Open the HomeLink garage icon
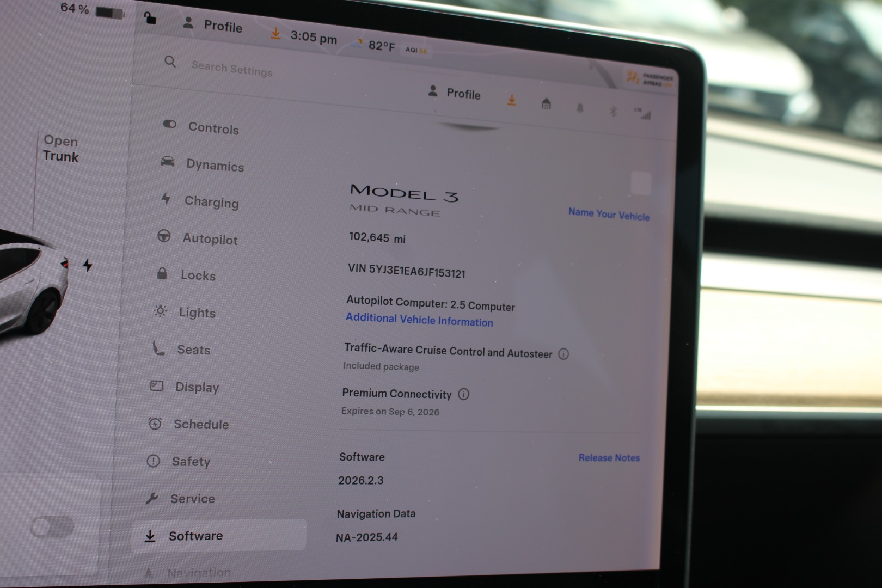 pos(546,103)
